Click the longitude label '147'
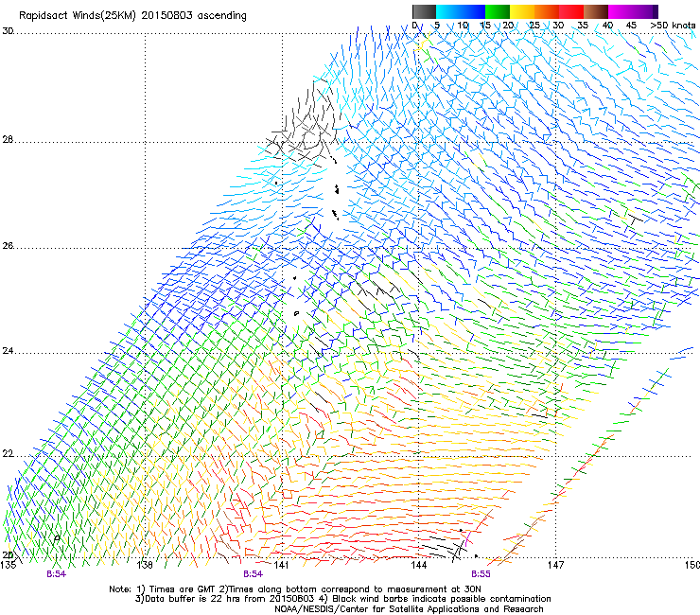Image resolution: width=700 pixels, height=615 pixels. tap(556, 565)
